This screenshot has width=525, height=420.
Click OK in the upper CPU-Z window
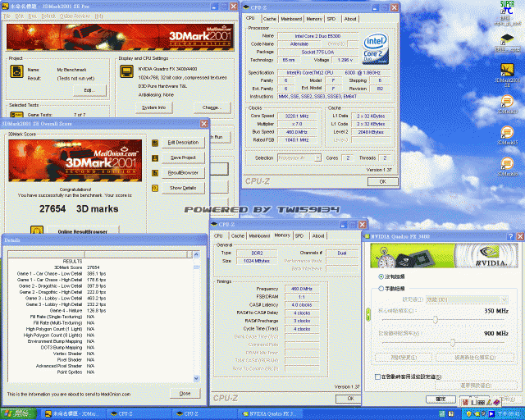(383, 181)
